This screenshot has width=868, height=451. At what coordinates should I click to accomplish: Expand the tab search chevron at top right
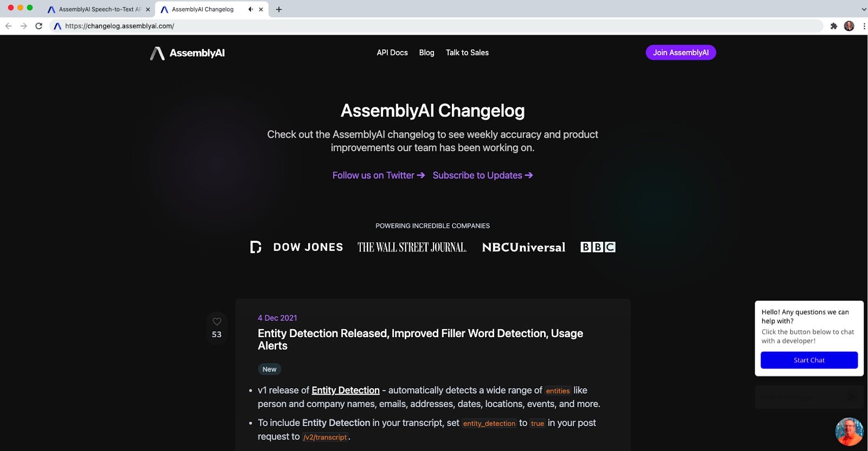[x=863, y=9]
